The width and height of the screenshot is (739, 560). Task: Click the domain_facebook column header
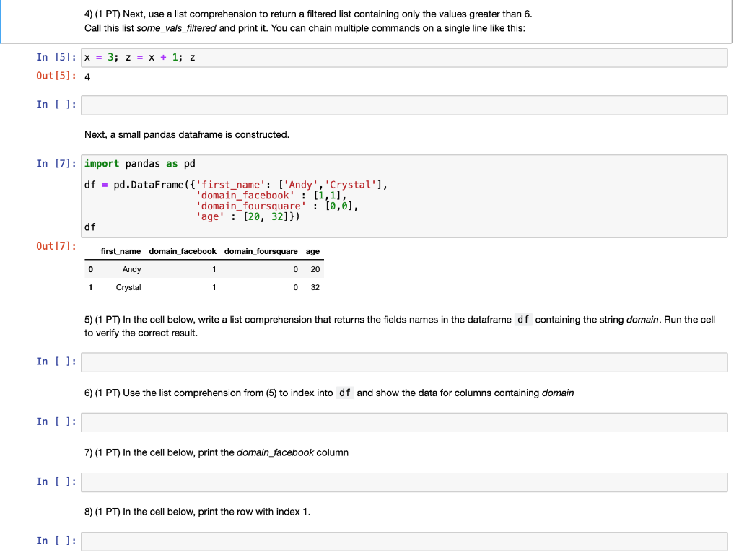click(181, 251)
